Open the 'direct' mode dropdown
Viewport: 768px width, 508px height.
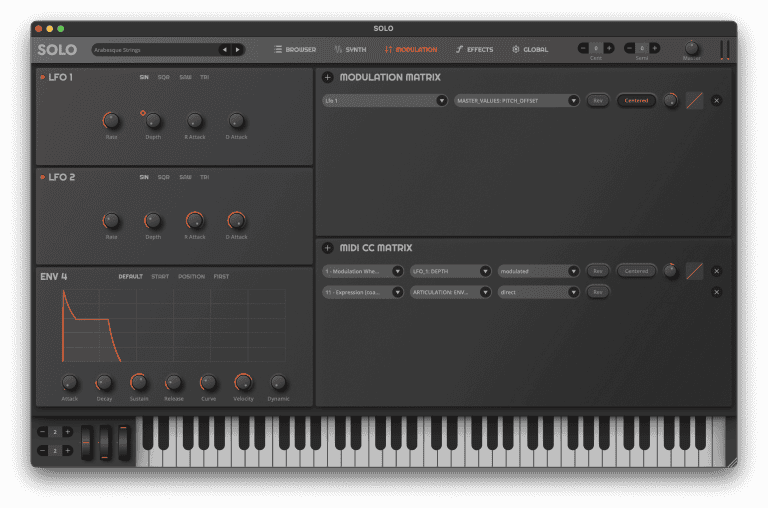[539, 292]
